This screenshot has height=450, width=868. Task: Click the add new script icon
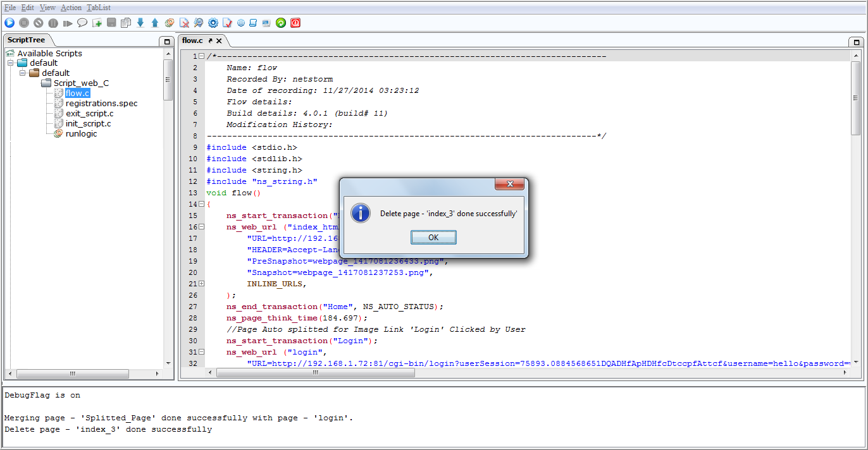coord(97,23)
